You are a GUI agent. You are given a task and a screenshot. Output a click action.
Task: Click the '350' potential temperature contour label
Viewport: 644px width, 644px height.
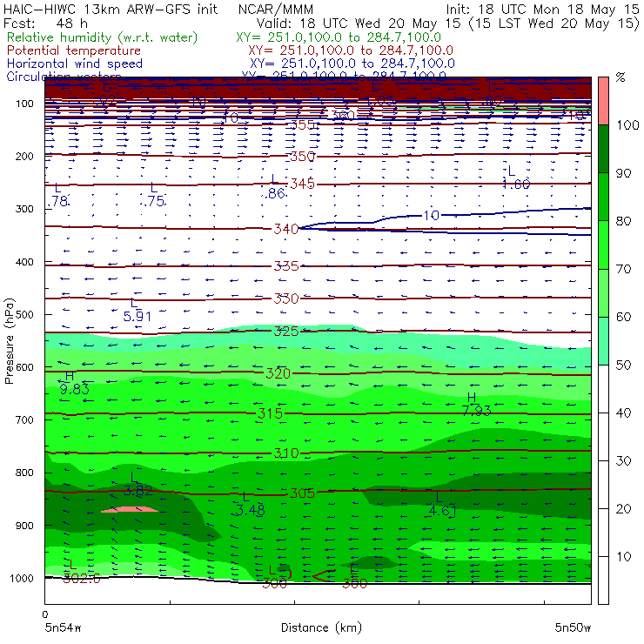[x=302, y=157]
